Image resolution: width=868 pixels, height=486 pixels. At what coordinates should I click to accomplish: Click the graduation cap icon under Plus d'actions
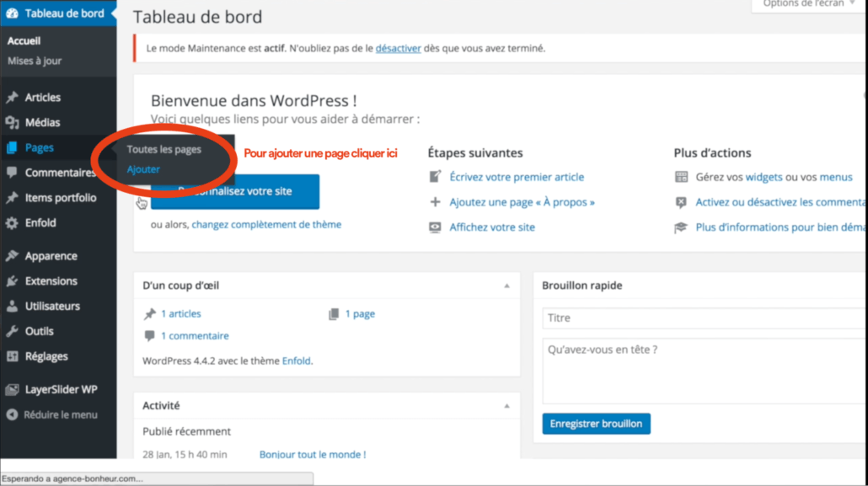tap(681, 227)
